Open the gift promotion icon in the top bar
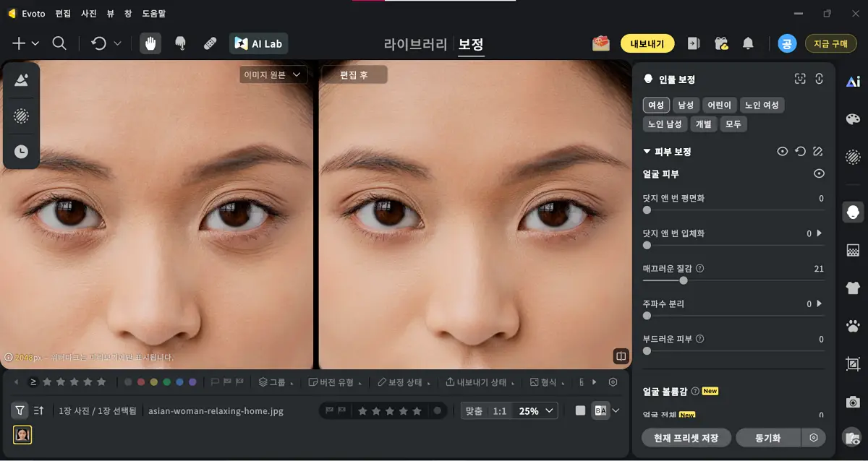The image size is (868, 461). pyautogui.click(x=600, y=43)
